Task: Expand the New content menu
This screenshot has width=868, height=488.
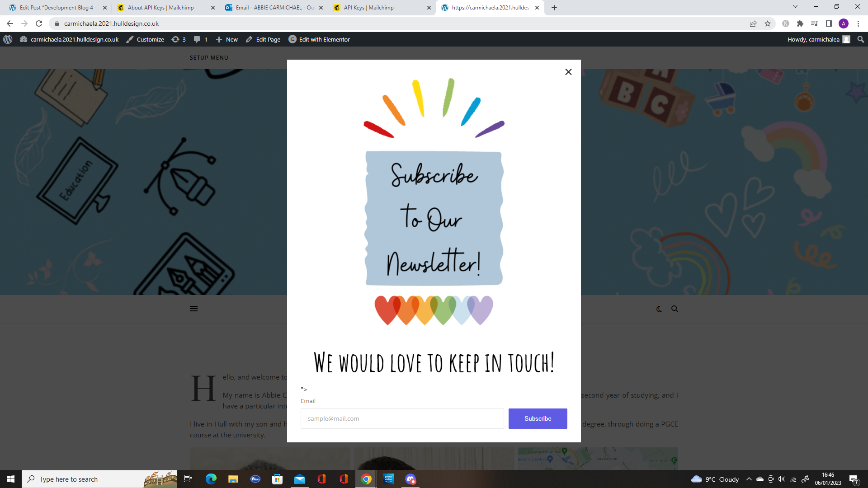Action: (x=226, y=39)
